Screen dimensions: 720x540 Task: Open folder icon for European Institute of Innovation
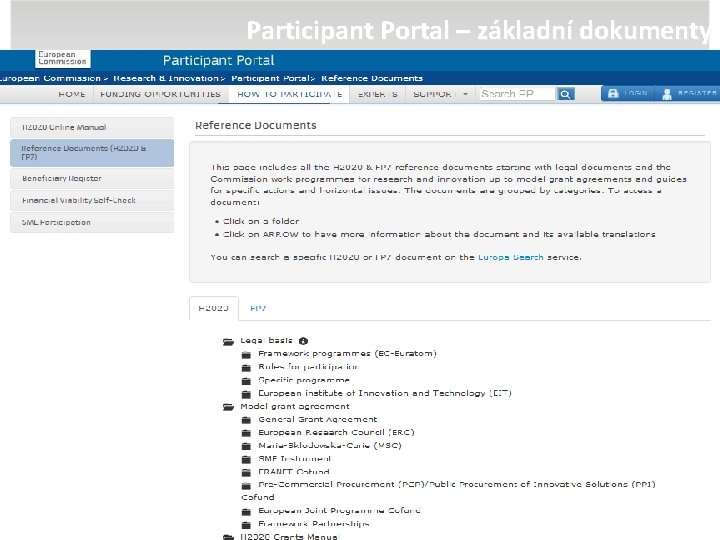[246, 394]
